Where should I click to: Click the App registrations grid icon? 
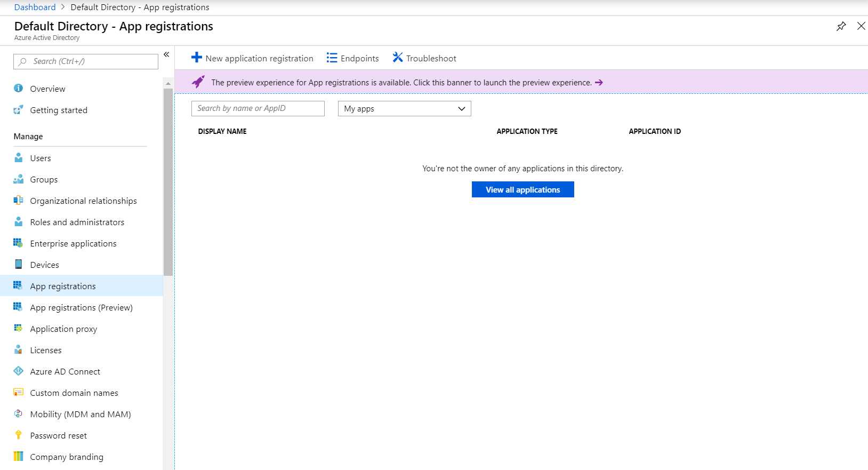tap(18, 286)
